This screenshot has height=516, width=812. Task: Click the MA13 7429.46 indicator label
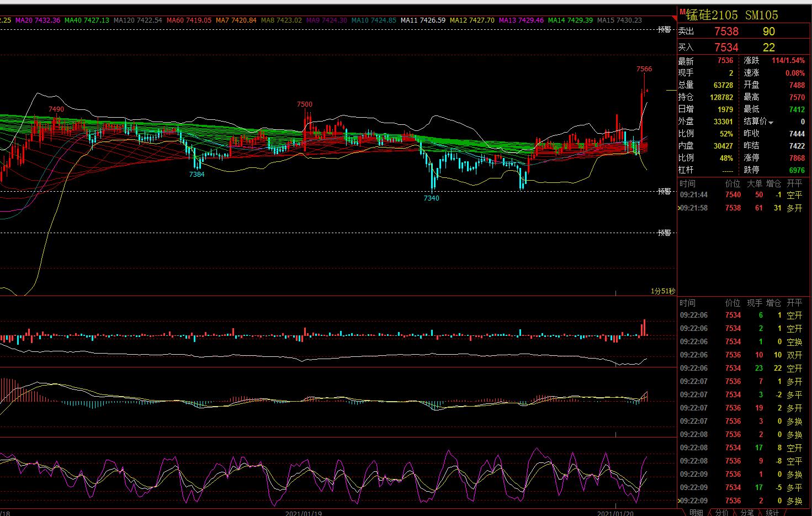tap(521, 20)
